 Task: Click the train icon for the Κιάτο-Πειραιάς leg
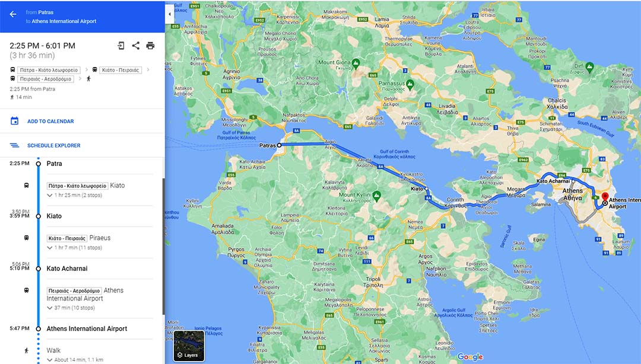(94, 69)
